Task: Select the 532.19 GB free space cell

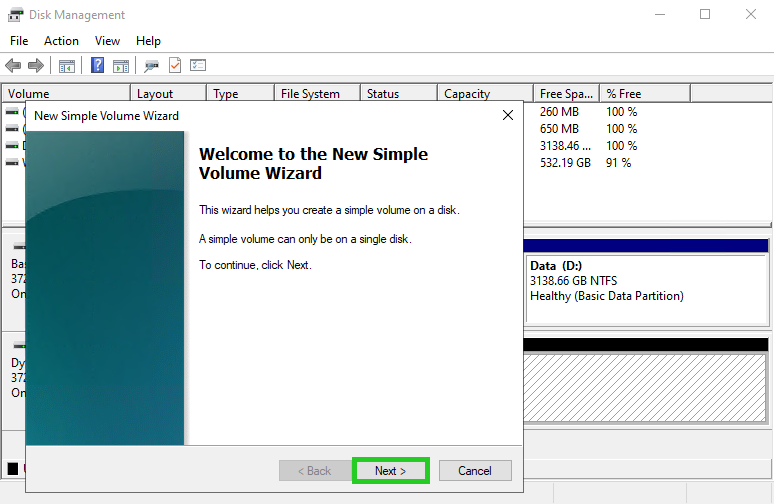Action: pyautogui.click(x=565, y=162)
